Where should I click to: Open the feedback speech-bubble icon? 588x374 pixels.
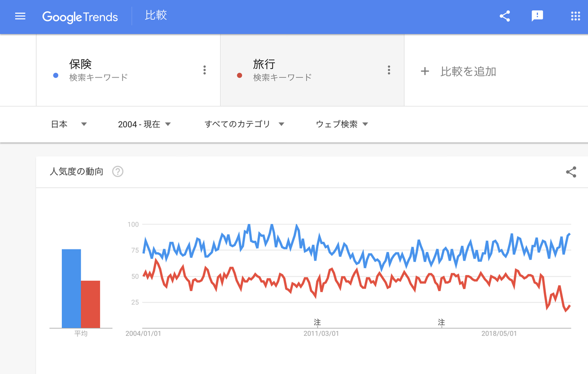coord(538,16)
